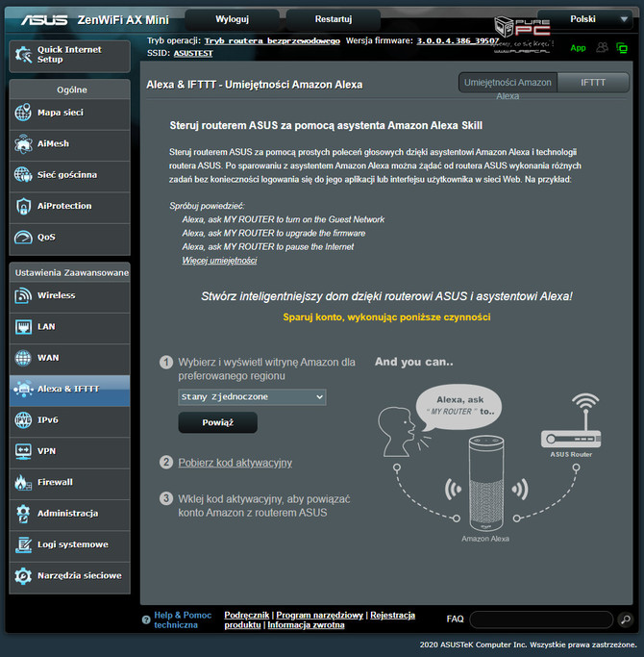Image resolution: width=644 pixels, height=657 pixels.
Task: Click the help question mark icon
Action: [146, 619]
